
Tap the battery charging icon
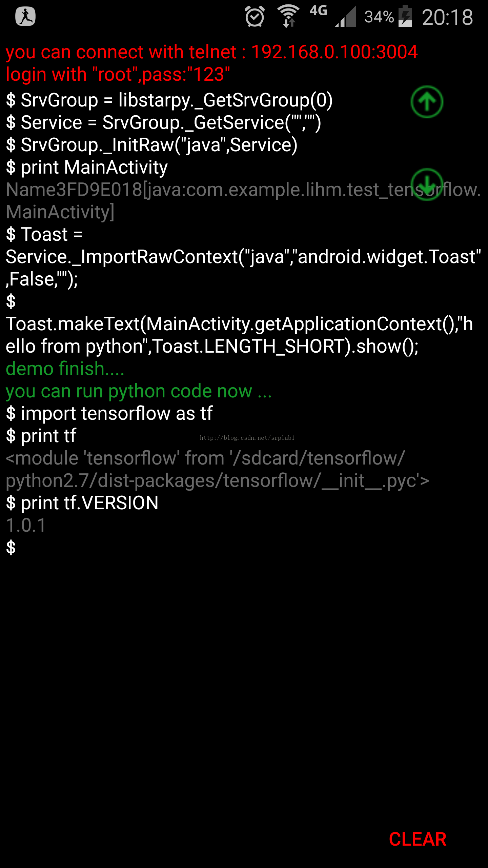coord(405,16)
